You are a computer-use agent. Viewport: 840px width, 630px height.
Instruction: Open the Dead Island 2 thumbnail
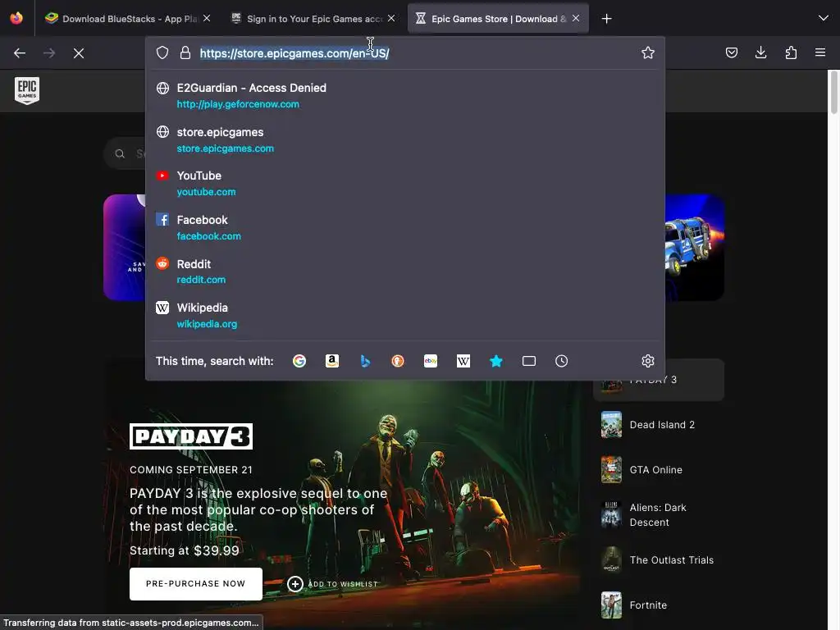(x=611, y=424)
